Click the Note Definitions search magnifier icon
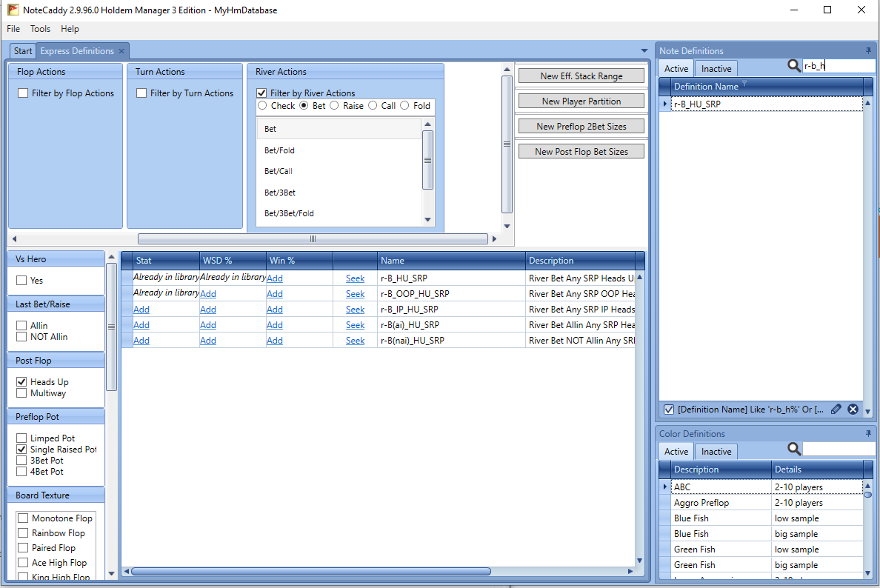This screenshot has width=880, height=588. click(x=793, y=66)
